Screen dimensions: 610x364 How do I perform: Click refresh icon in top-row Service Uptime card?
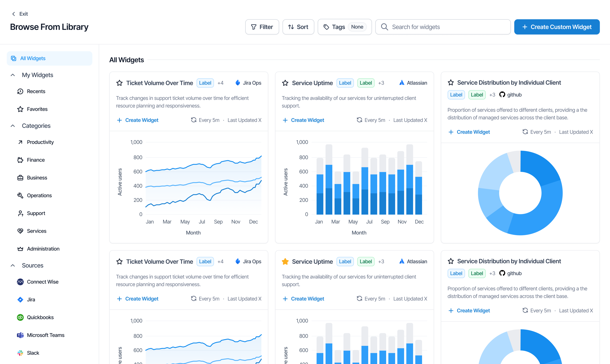[x=359, y=120]
